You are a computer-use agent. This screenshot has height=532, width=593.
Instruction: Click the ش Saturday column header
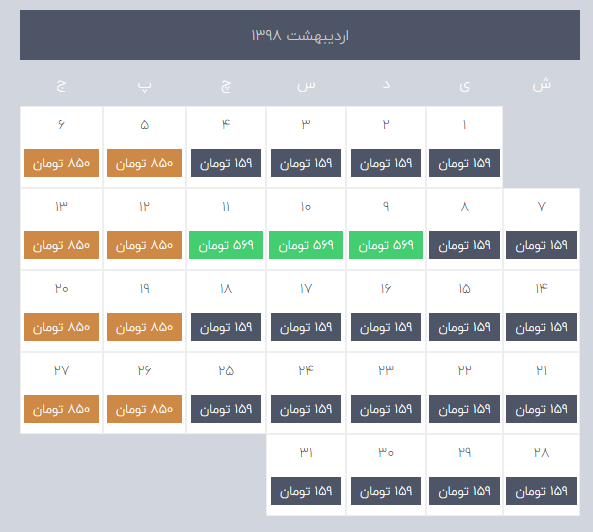click(x=541, y=84)
